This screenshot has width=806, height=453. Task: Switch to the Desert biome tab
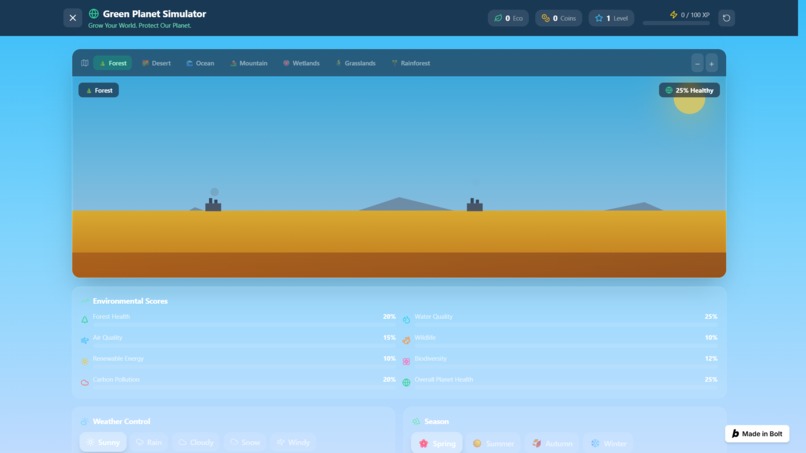point(156,63)
